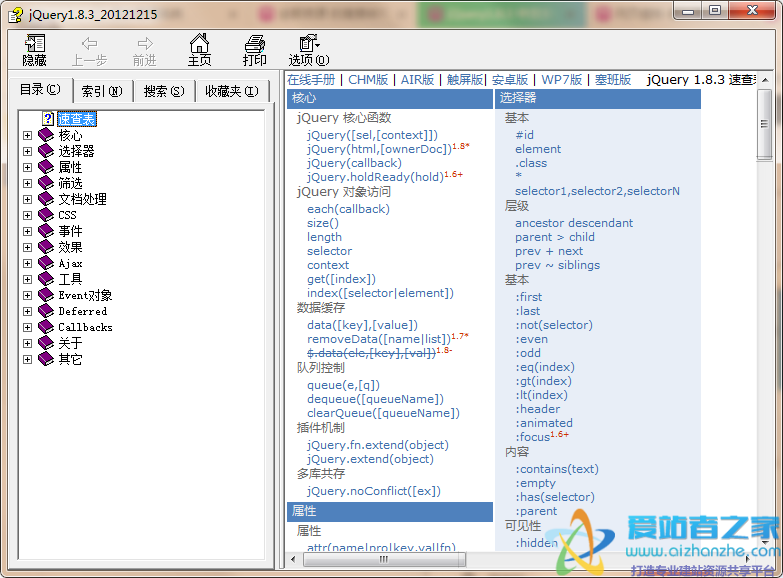The height and width of the screenshot is (578, 783).
Task: Open the jQuery.noConflict([ex]) link
Action: pos(374,491)
